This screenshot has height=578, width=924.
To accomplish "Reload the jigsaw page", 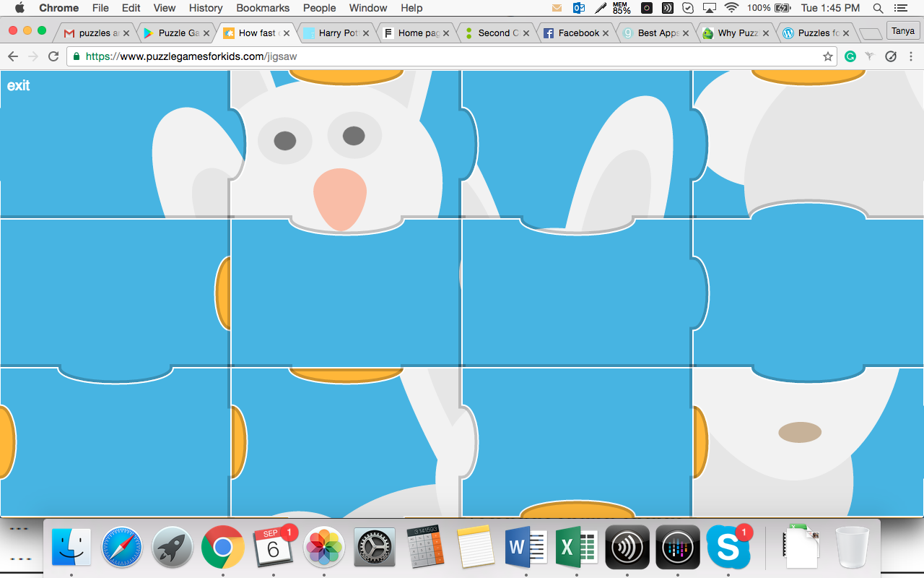I will pos(53,56).
